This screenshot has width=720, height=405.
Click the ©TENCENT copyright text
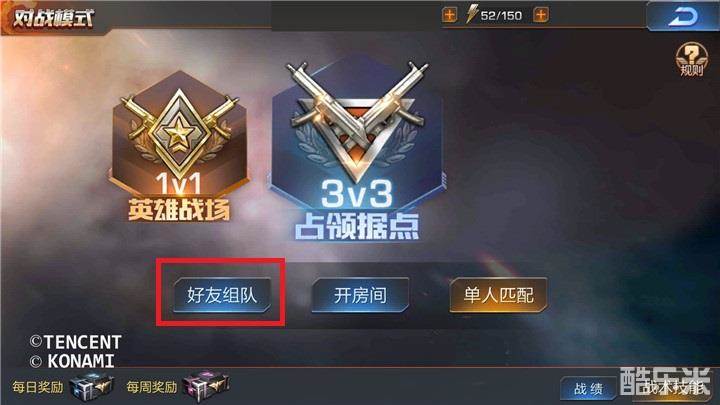75,342
